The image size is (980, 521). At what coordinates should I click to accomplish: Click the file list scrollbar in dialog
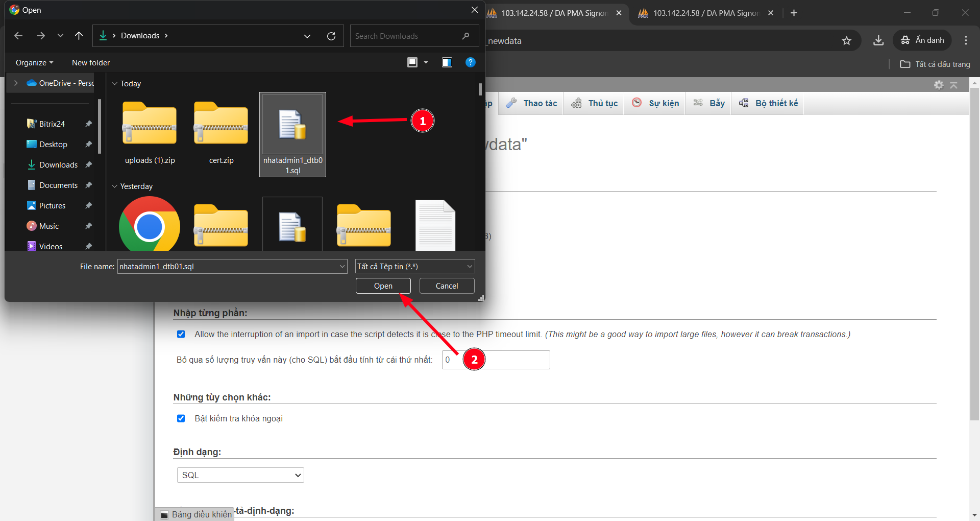click(x=480, y=89)
